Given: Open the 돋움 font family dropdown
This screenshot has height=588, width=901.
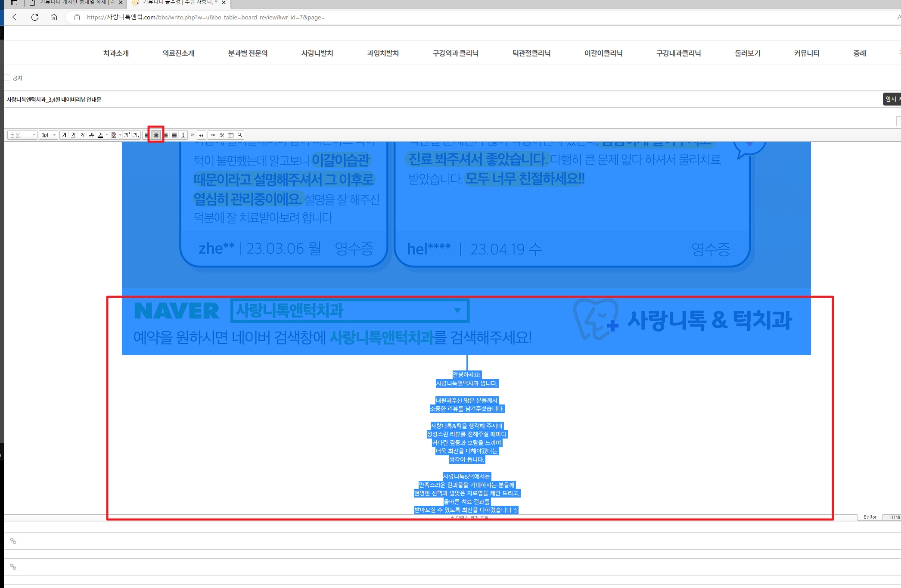Looking at the screenshot, I should pyautogui.click(x=22, y=135).
